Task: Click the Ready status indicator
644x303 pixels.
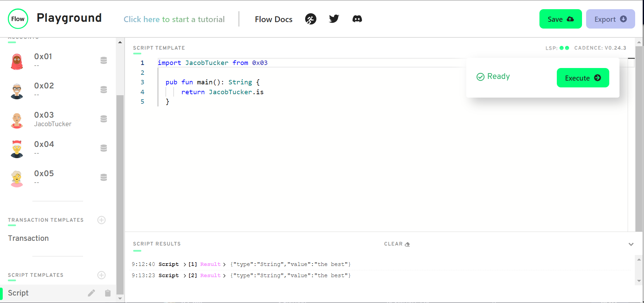Action: coord(493,77)
